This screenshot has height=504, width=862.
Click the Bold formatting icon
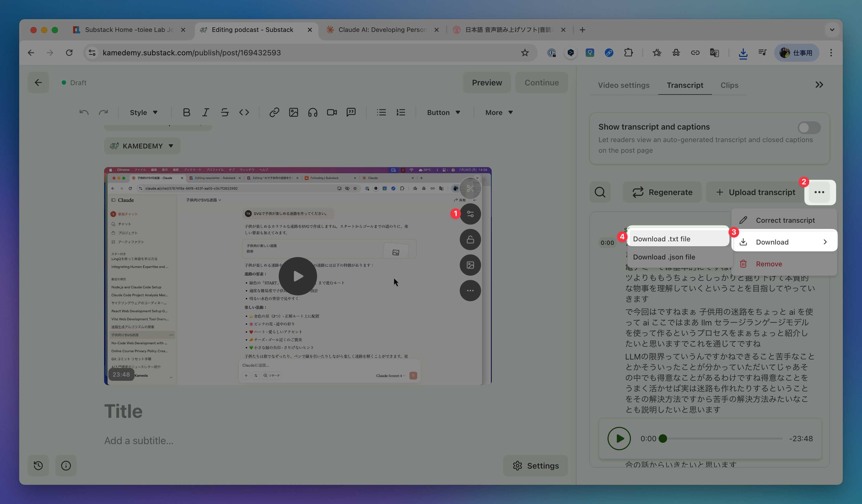pos(186,113)
